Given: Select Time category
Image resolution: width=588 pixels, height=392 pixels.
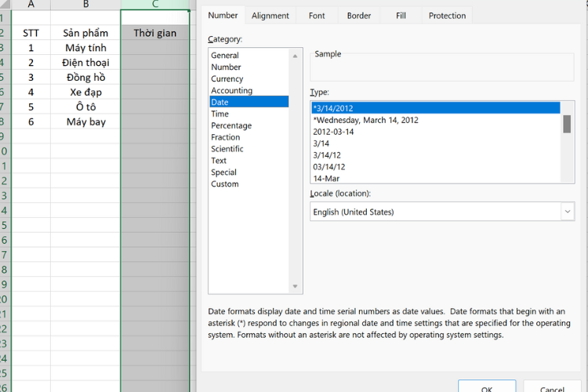Looking at the screenshot, I should coord(249,114).
